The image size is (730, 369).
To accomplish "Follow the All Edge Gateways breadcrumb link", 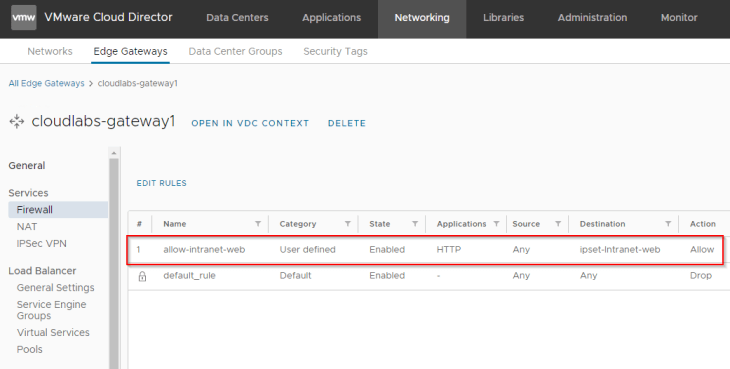I will (47, 83).
